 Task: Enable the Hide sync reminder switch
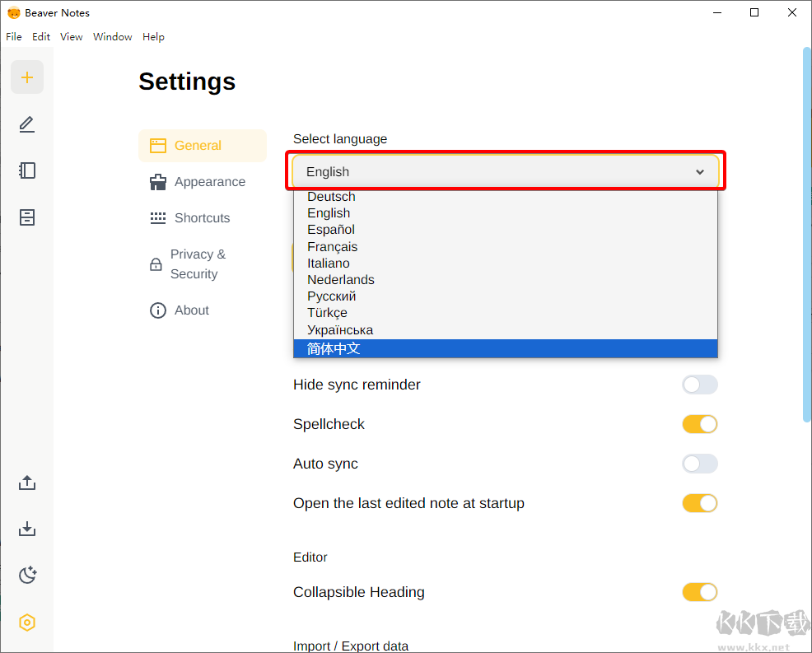coord(699,385)
